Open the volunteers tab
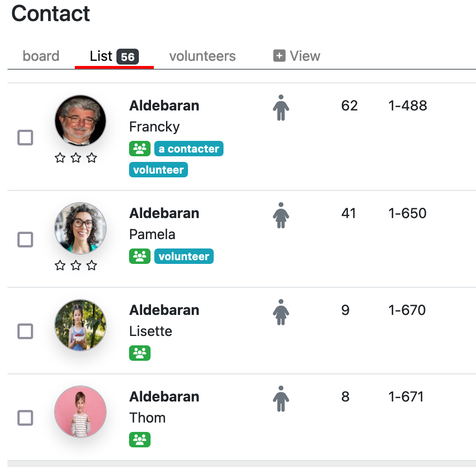 [202, 56]
